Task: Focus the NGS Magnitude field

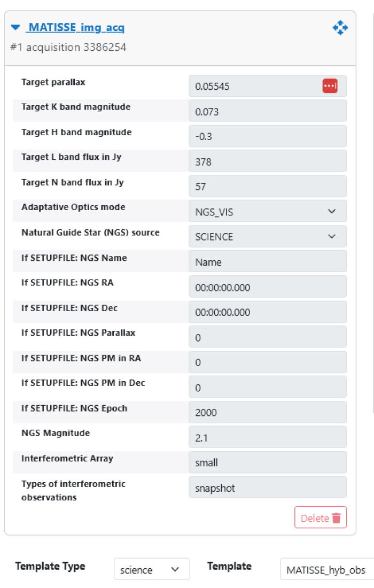Action: pos(267,437)
